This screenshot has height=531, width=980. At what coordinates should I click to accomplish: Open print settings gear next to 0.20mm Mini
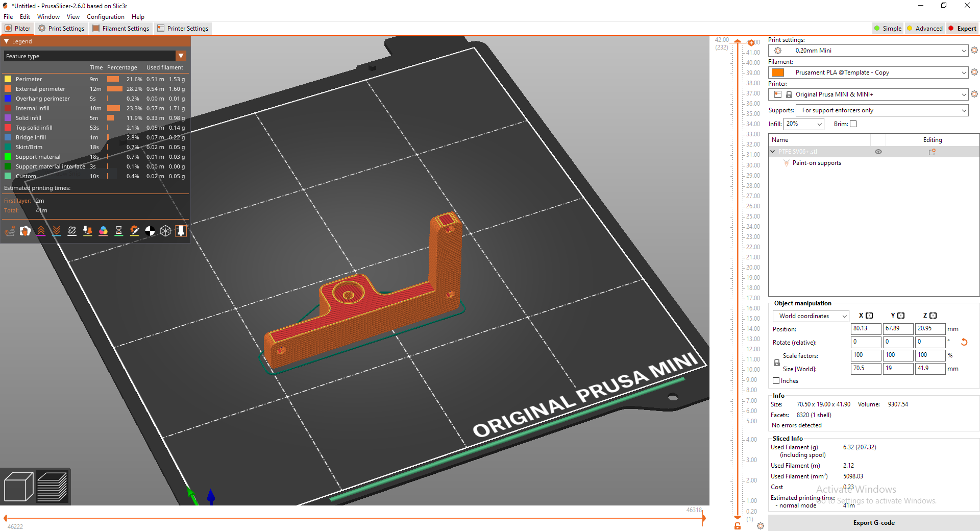[x=974, y=50]
